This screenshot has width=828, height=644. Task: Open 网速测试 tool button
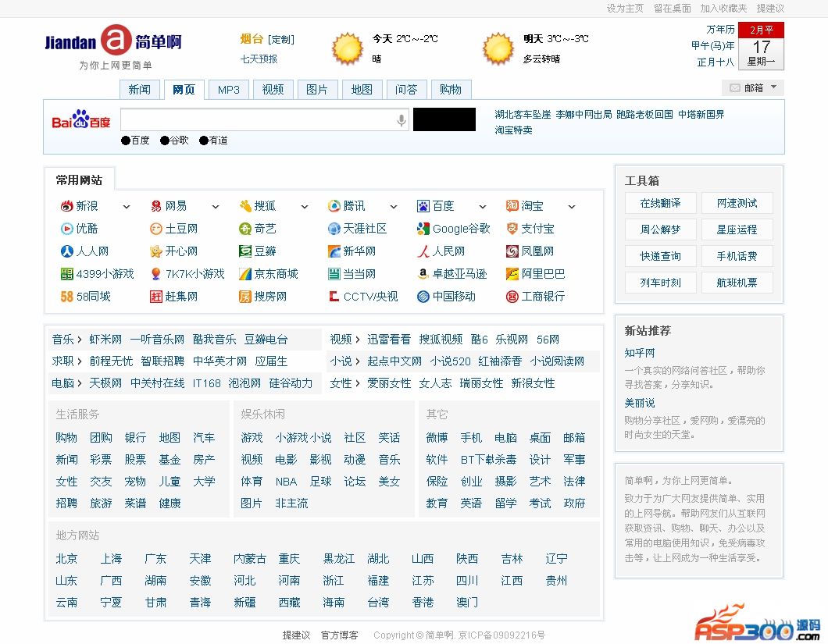coord(737,203)
